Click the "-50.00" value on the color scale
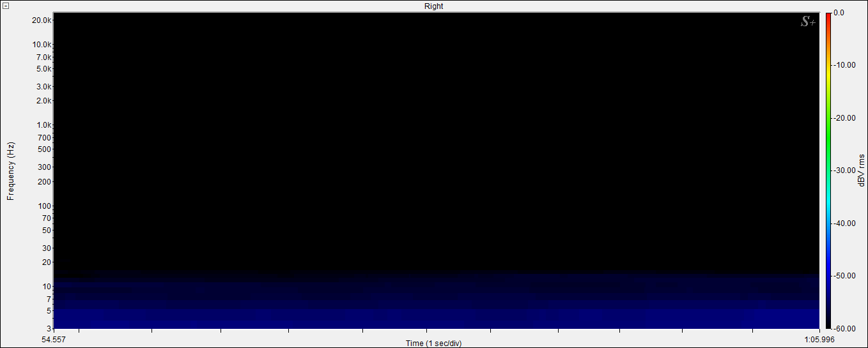 click(844, 276)
